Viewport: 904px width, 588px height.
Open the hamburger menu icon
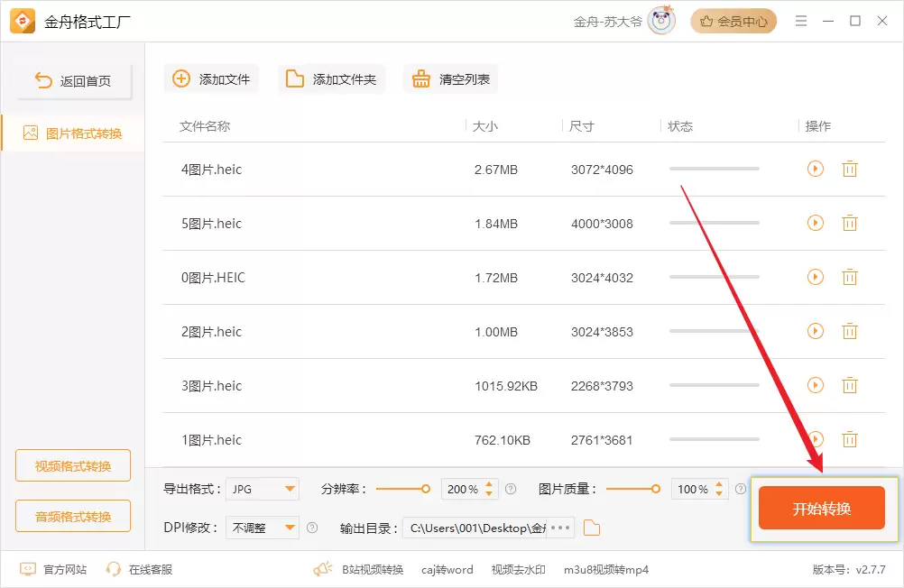801,22
